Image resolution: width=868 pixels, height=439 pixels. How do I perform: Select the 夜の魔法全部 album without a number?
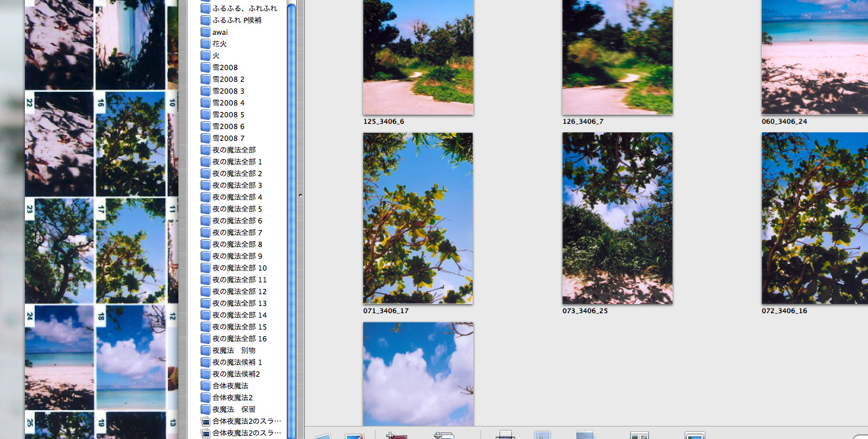(234, 150)
